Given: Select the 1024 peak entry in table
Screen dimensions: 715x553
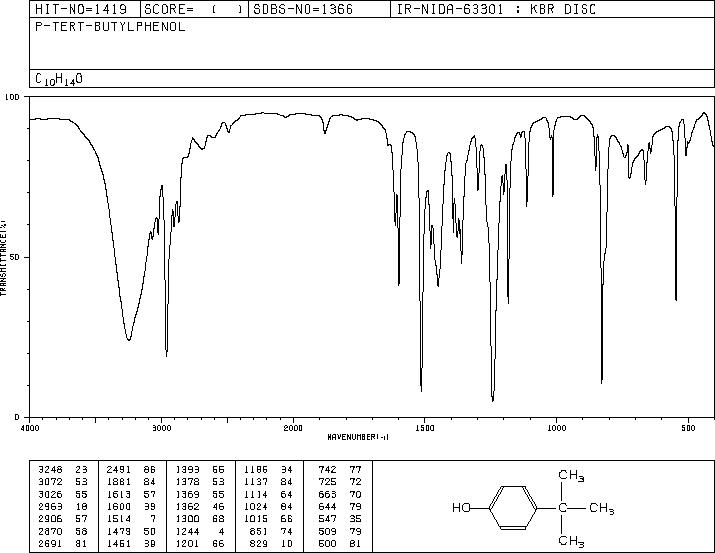Looking at the screenshot, I should (x=268, y=506).
